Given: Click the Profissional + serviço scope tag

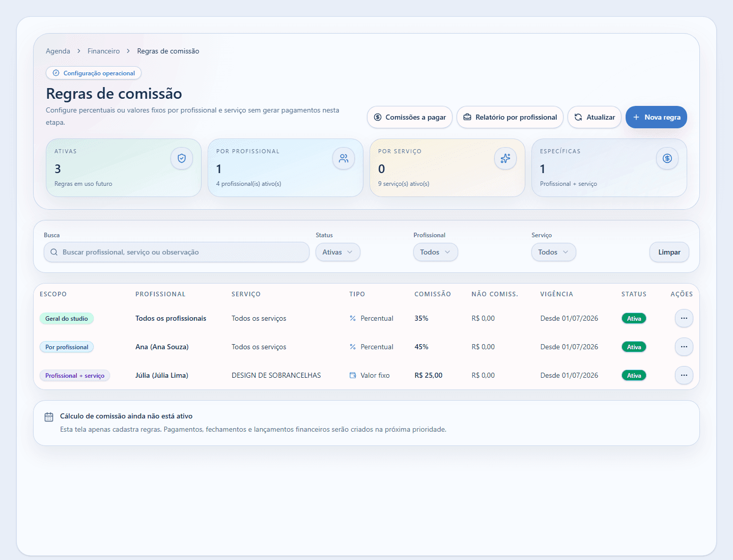Looking at the screenshot, I should pos(75,376).
